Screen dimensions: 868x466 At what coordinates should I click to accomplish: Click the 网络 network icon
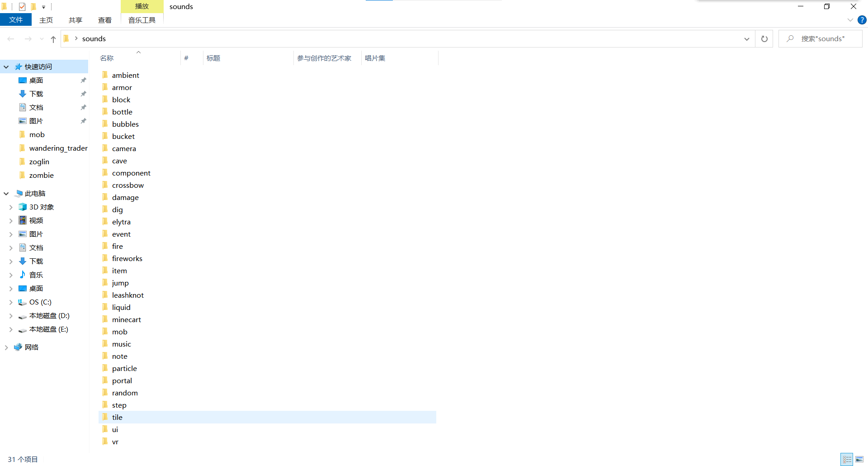click(x=18, y=347)
